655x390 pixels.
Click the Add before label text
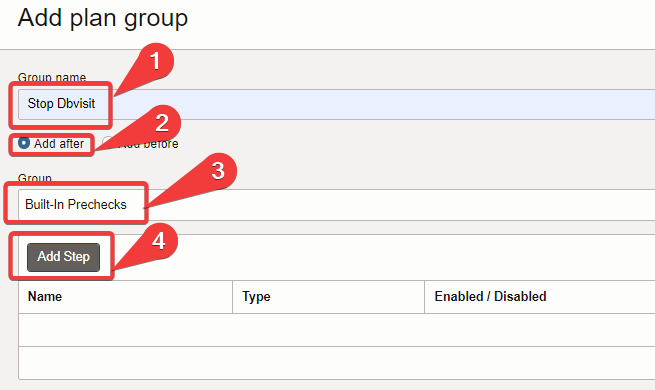150,144
